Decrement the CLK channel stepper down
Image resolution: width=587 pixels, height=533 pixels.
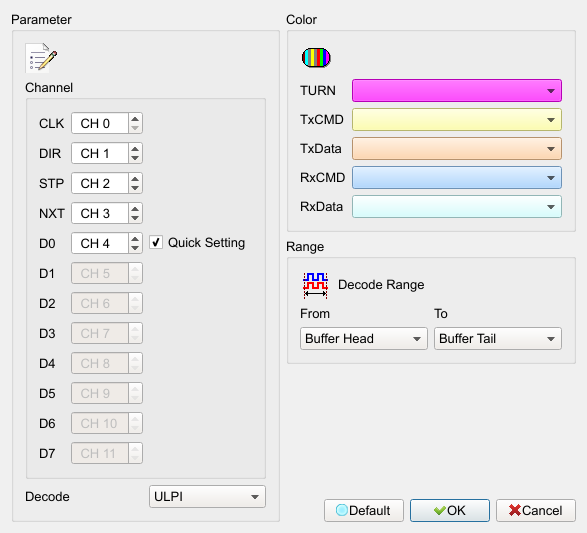135,128
